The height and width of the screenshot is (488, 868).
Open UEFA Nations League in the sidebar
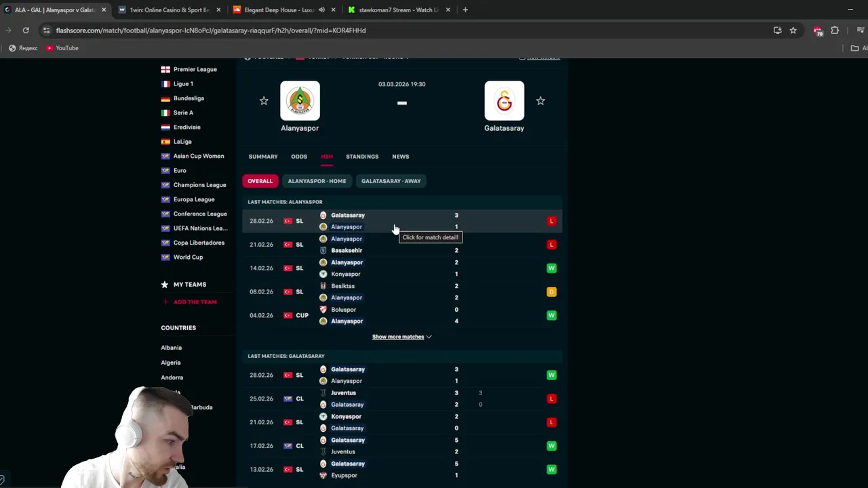pos(200,228)
